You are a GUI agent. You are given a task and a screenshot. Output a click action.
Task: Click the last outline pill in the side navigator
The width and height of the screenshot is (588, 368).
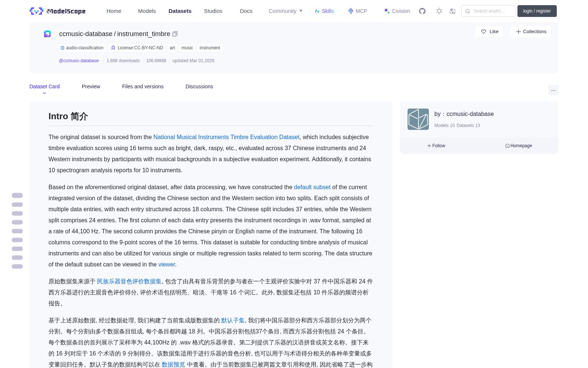17,266
